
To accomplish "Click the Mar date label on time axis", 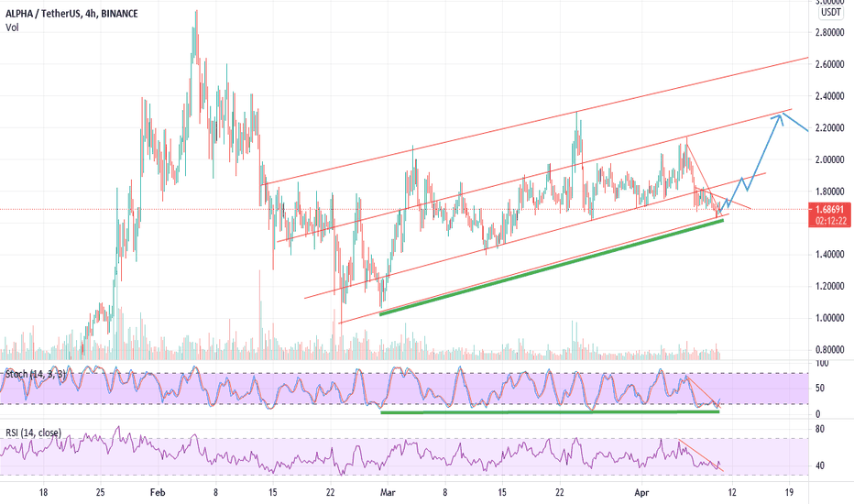I will click(x=388, y=493).
